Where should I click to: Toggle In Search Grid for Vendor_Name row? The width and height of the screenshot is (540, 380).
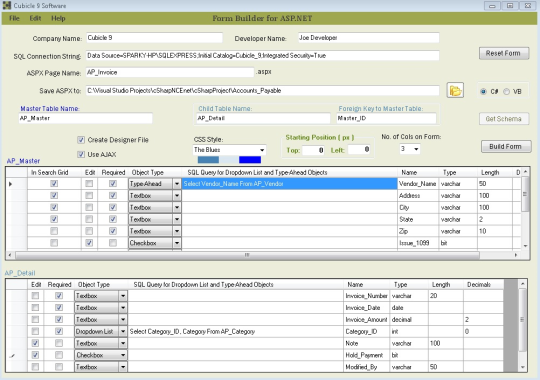[x=54, y=184]
